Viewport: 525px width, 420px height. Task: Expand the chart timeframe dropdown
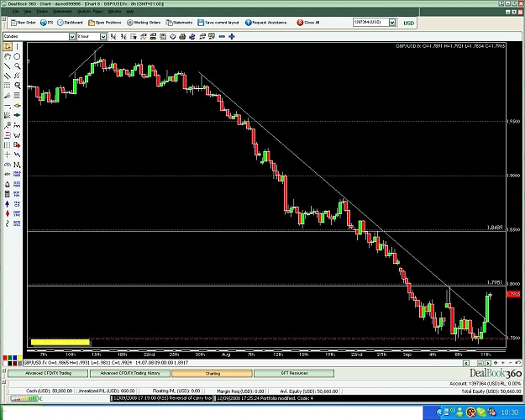[x=103, y=36]
